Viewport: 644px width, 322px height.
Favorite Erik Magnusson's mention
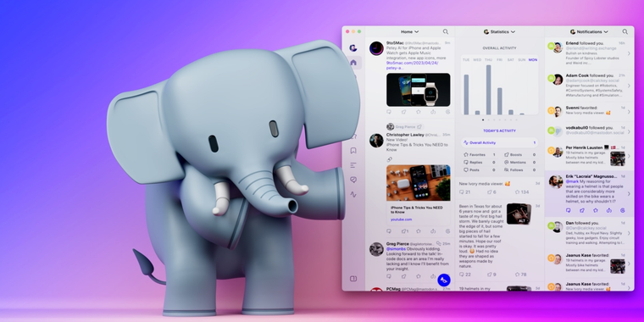(x=596, y=210)
